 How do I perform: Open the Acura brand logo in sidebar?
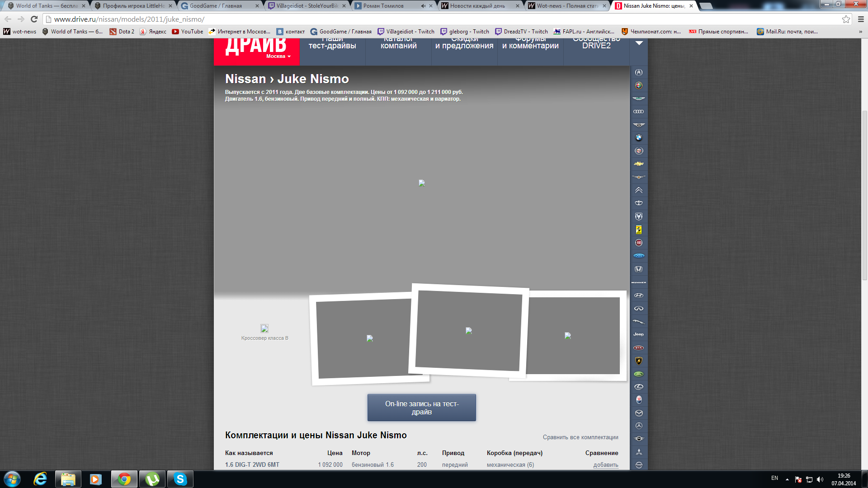click(639, 72)
